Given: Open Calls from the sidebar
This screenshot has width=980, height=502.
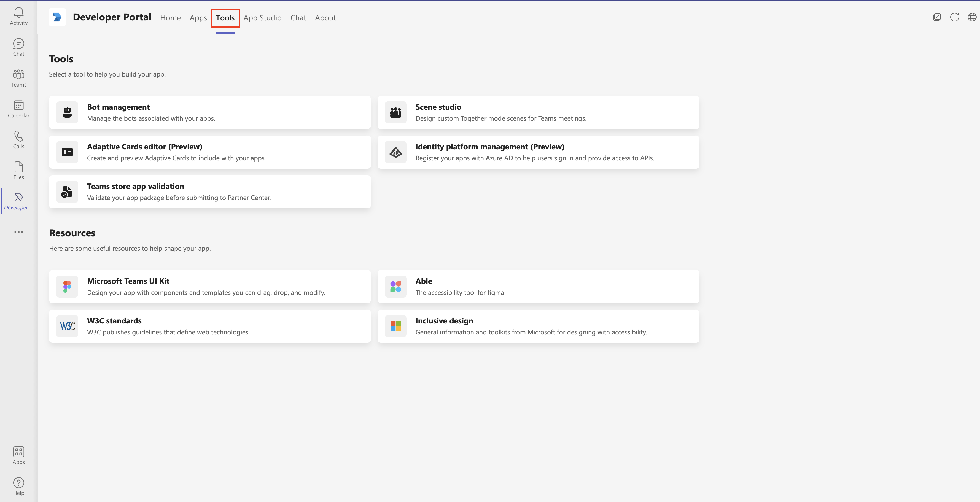Looking at the screenshot, I should click(x=18, y=139).
